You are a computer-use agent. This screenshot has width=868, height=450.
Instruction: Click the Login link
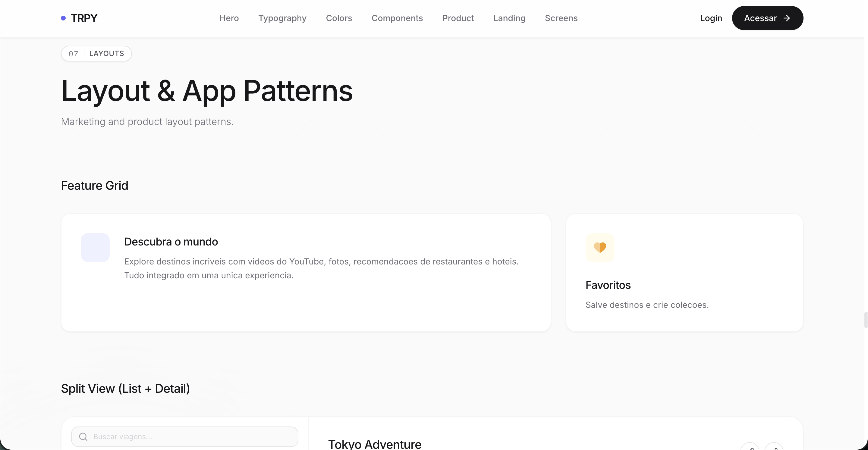tap(711, 18)
